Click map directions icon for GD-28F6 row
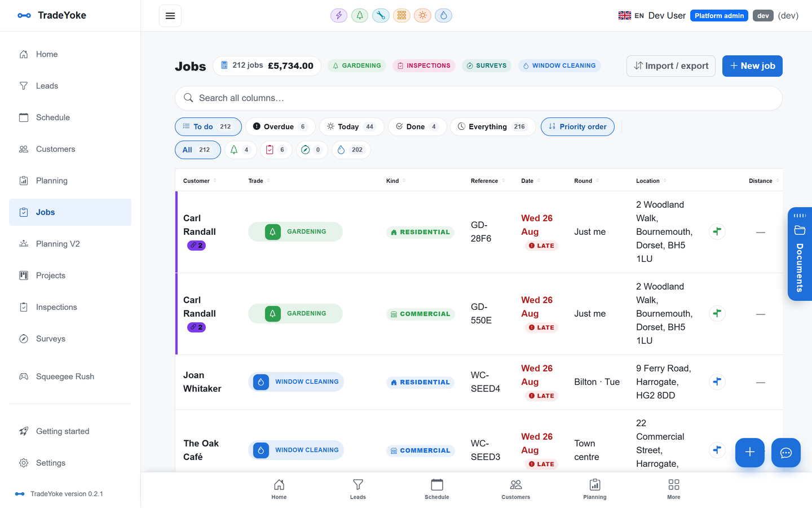 click(717, 231)
